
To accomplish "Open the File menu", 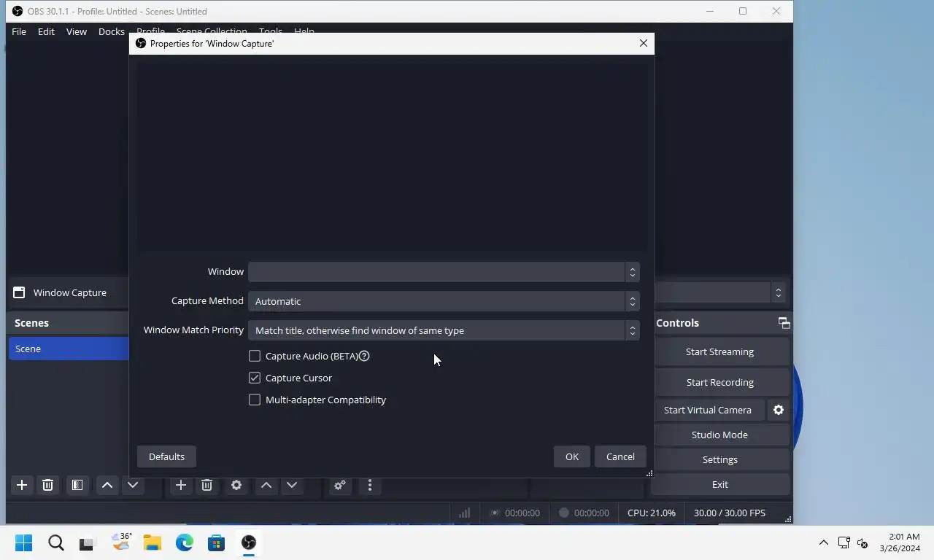I will [19, 31].
